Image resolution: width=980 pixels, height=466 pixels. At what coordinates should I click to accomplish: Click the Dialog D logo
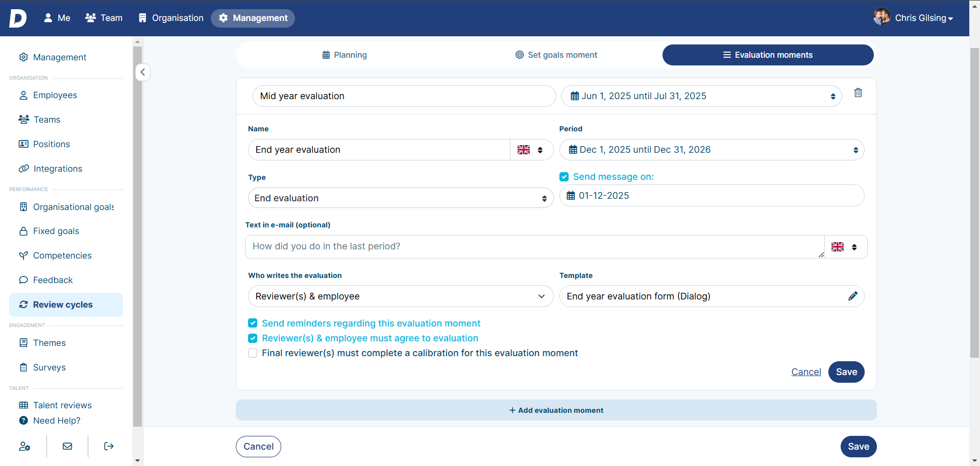(x=18, y=18)
